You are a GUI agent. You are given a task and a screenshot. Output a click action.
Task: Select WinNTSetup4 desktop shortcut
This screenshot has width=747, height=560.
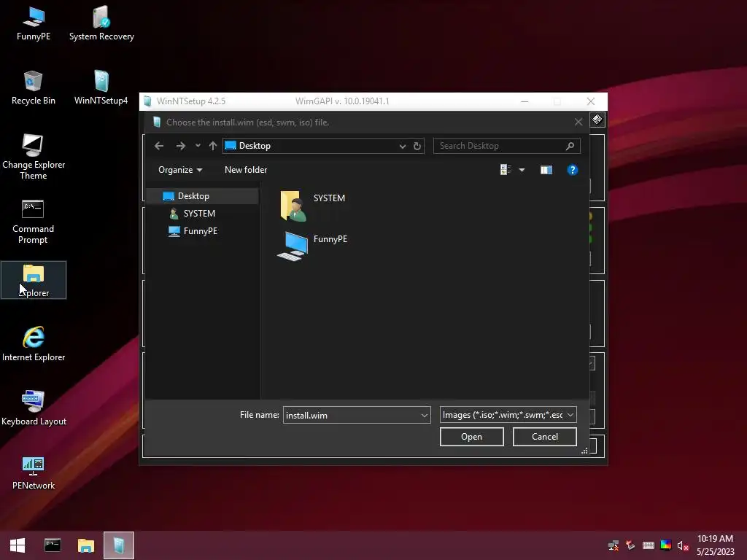point(101,88)
